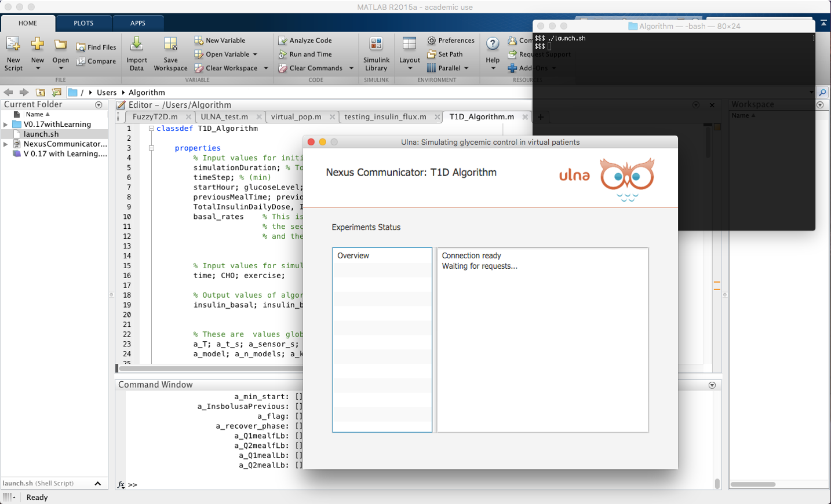Switch to the PLOTS ribbon tab
The image size is (831, 504).
click(83, 23)
